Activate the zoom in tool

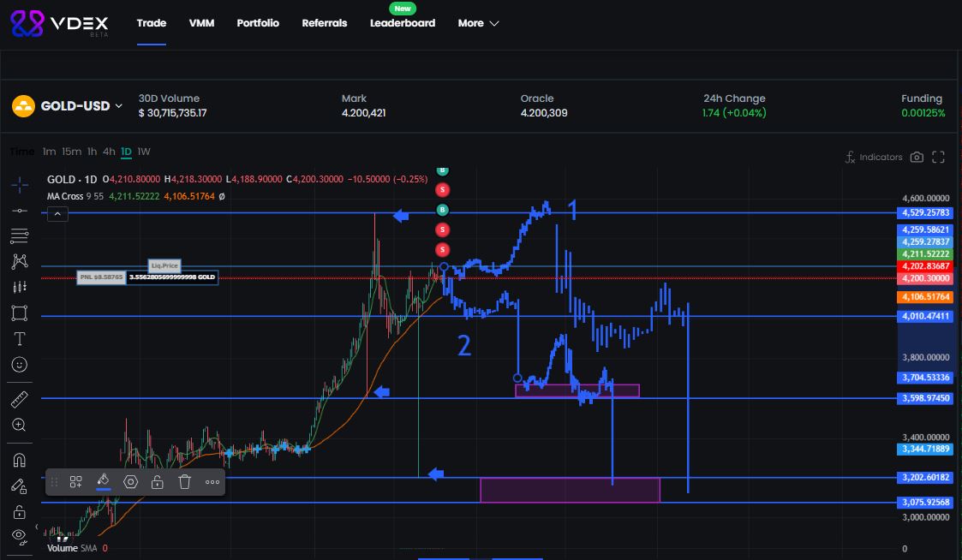19,425
